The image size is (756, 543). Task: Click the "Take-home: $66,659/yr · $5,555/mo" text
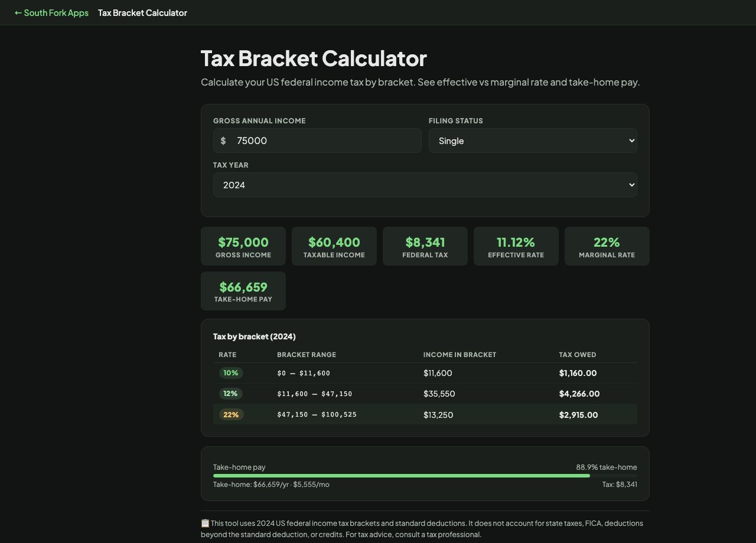pos(271,485)
